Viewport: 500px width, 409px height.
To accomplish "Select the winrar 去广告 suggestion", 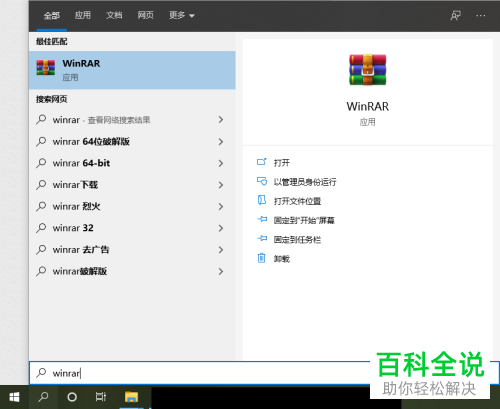I will click(132, 250).
